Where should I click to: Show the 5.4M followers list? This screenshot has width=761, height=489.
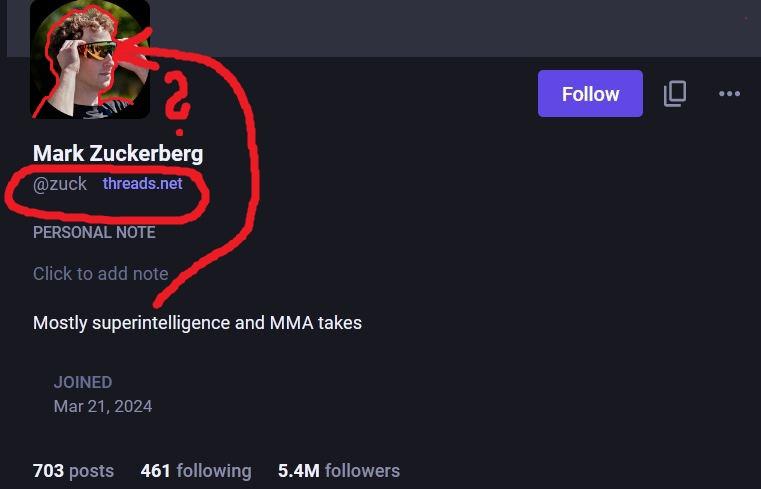339,470
